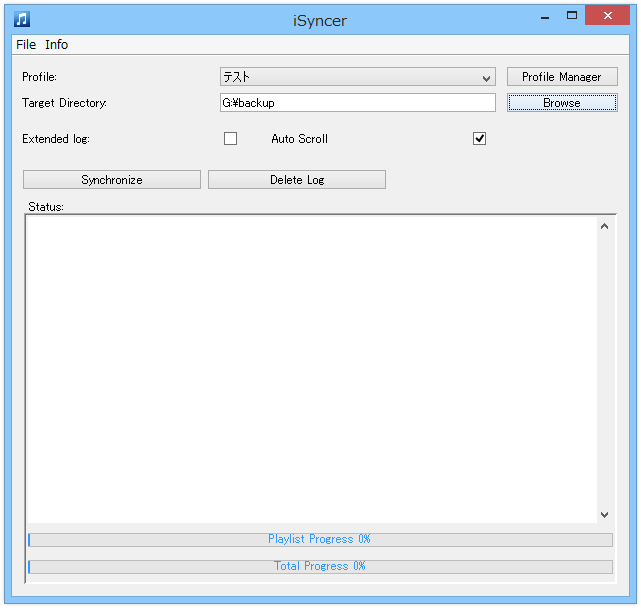The image size is (641, 608).
Task: Click the Extended log label
Action: [x=56, y=139]
